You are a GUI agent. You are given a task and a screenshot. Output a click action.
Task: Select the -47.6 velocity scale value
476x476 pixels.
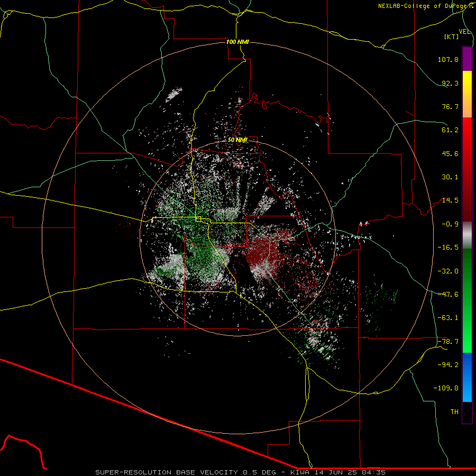tap(448, 295)
